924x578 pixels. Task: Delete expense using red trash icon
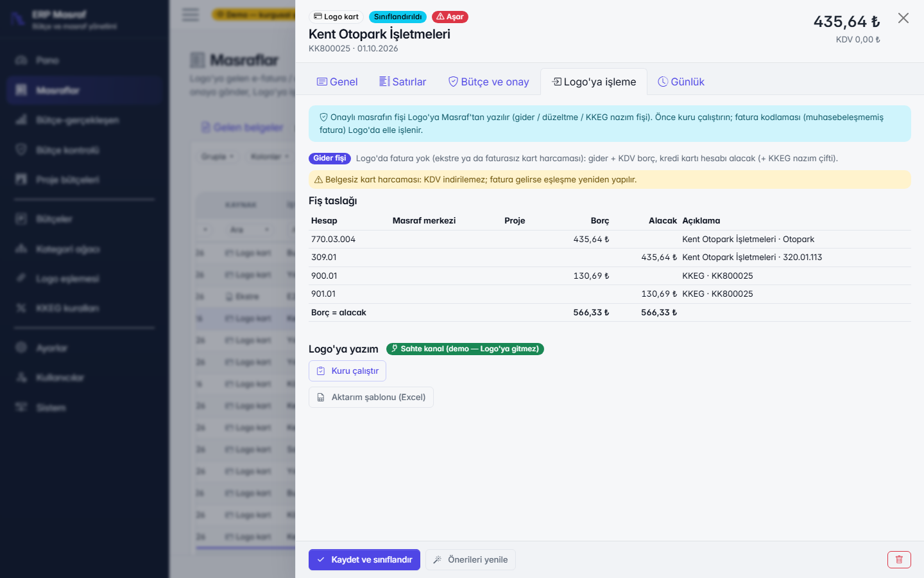tap(899, 559)
